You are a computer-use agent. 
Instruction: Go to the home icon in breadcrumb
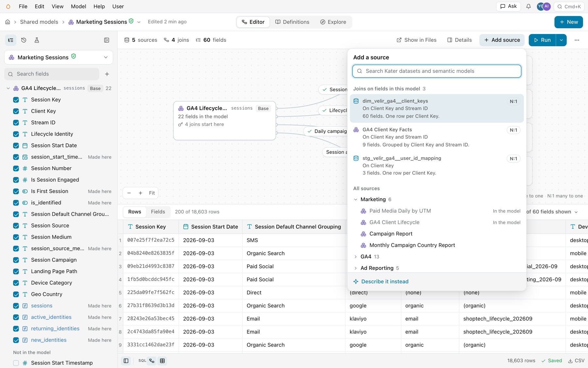(8, 22)
